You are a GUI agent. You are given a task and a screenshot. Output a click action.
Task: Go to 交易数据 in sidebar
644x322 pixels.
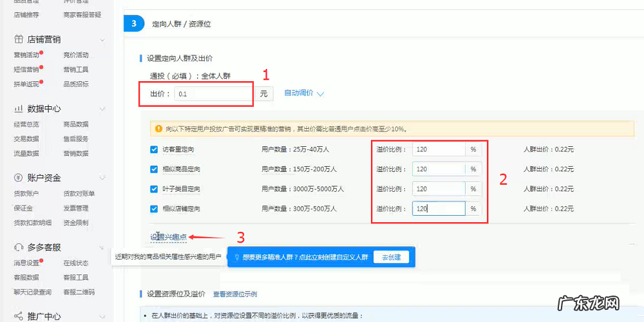pyautogui.click(x=26, y=139)
